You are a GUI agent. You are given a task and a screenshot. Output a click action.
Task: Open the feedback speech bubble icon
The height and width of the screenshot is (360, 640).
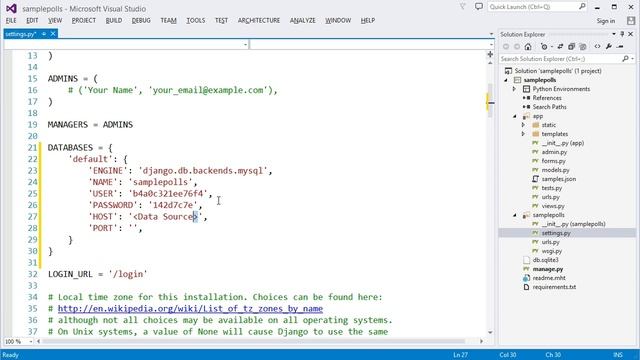pos(478,7)
